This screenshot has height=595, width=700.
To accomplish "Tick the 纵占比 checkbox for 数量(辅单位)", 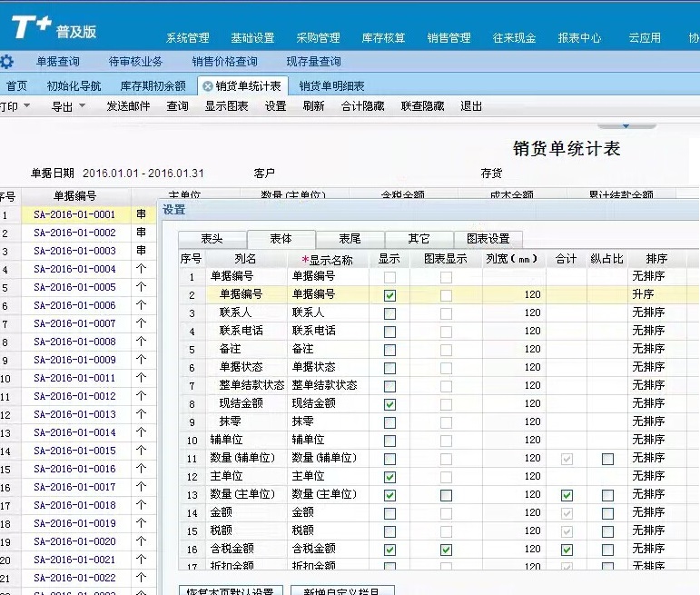I will pyautogui.click(x=607, y=458).
